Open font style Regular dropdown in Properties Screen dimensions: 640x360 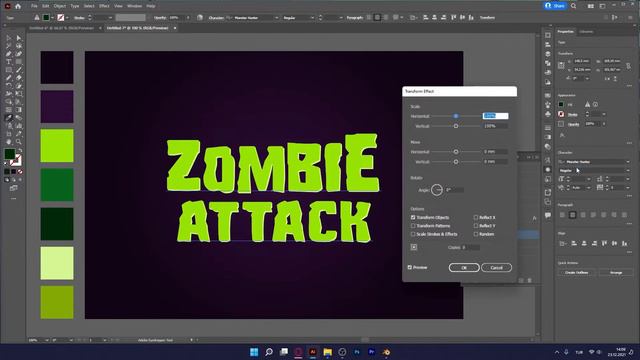pyautogui.click(x=628, y=170)
